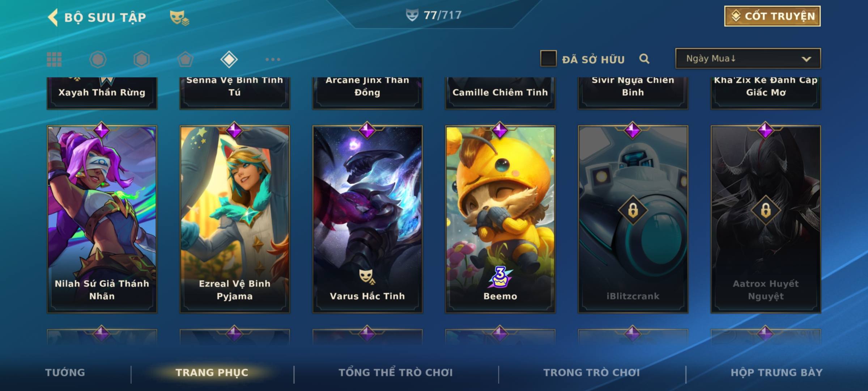Enable the Đã Sở Hữu checkbox

tap(548, 58)
